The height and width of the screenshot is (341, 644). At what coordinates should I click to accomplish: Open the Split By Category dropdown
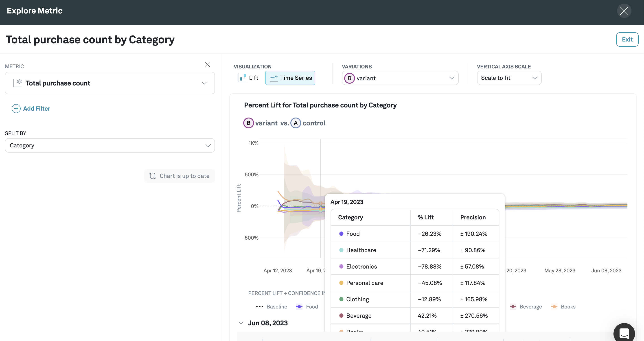pos(110,145)
